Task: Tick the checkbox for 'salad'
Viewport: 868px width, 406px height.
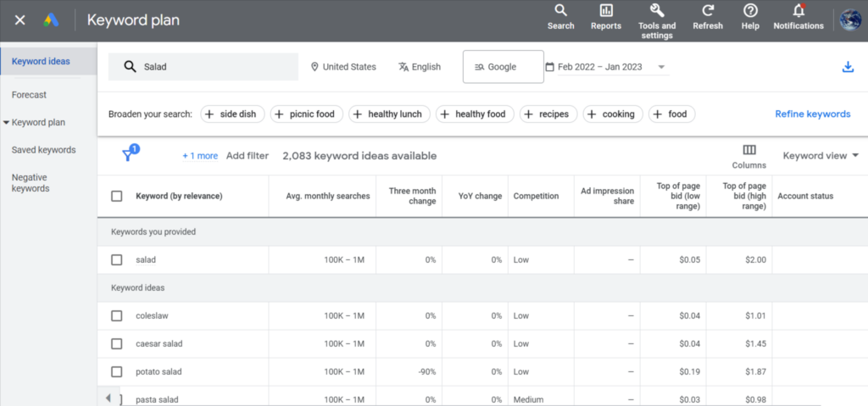Action: click(117, 259)
